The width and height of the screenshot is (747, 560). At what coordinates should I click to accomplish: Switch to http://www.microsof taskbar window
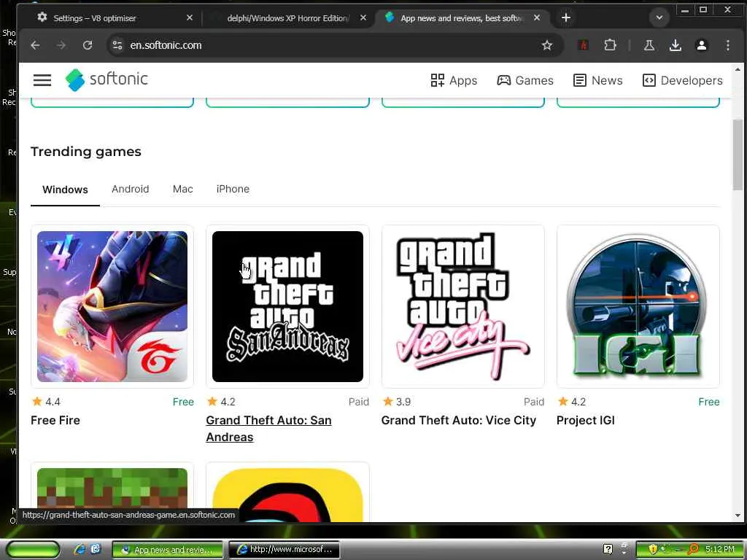click(284, 550)
